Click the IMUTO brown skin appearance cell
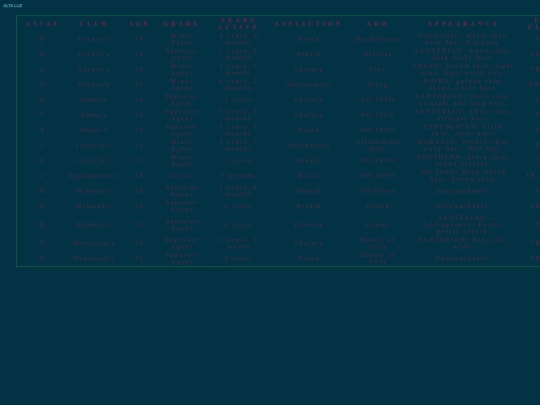This screenshot has width=540, height=405. pos(463,69)
